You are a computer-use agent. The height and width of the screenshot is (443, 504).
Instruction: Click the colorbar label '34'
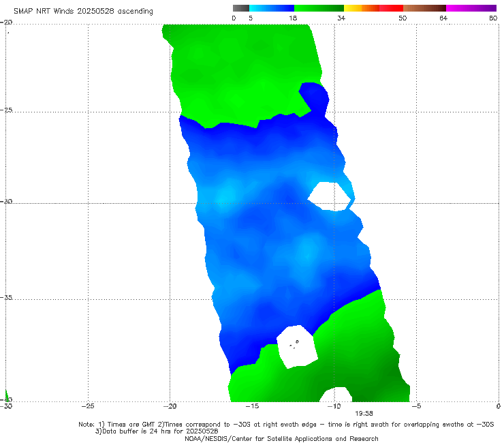341,18
